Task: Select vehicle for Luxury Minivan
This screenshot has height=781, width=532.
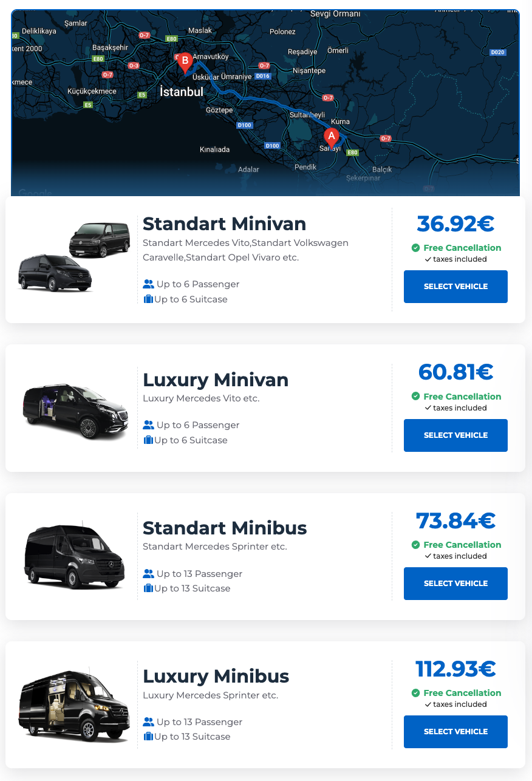Action: (x=455, y=435)
